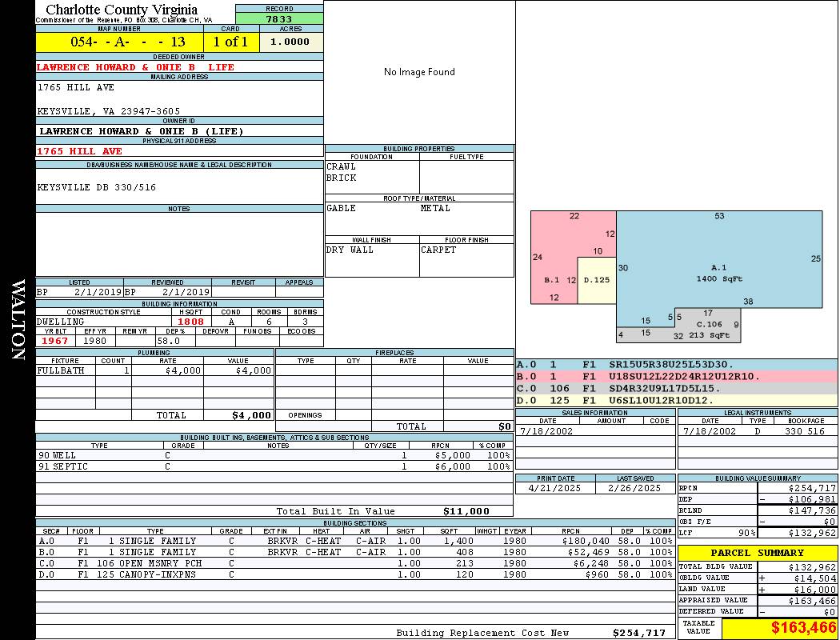Screen dimensions: 840x640
Task: Select DEP amount $106,981
Action: tap(812, 500)
